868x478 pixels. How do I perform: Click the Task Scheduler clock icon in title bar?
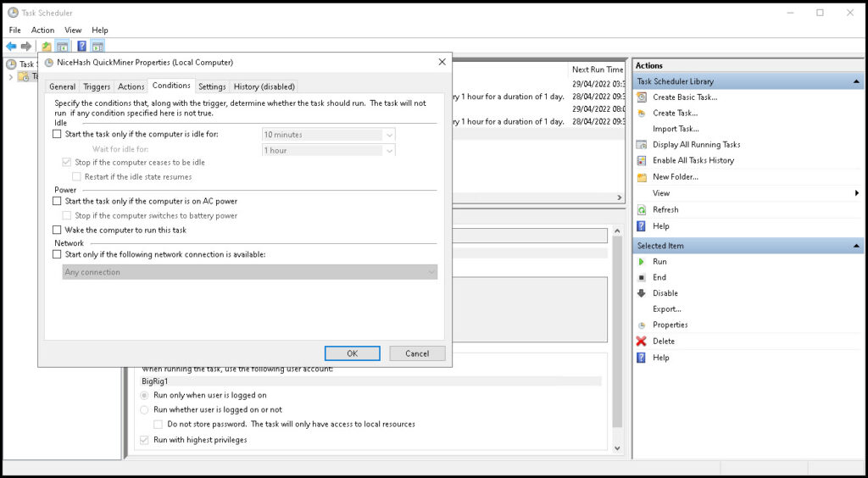click(x=13, y=12)
